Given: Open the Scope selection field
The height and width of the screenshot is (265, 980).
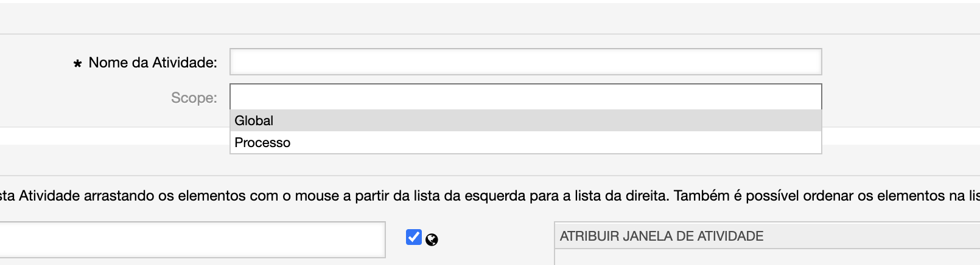Looking at the screenshot, I should (x=525, y=97).
